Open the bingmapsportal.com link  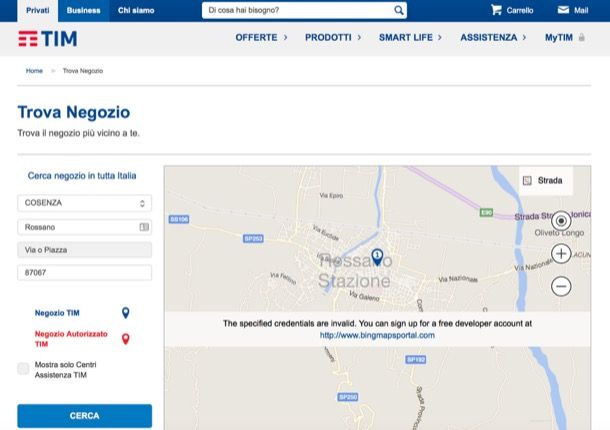377,335
